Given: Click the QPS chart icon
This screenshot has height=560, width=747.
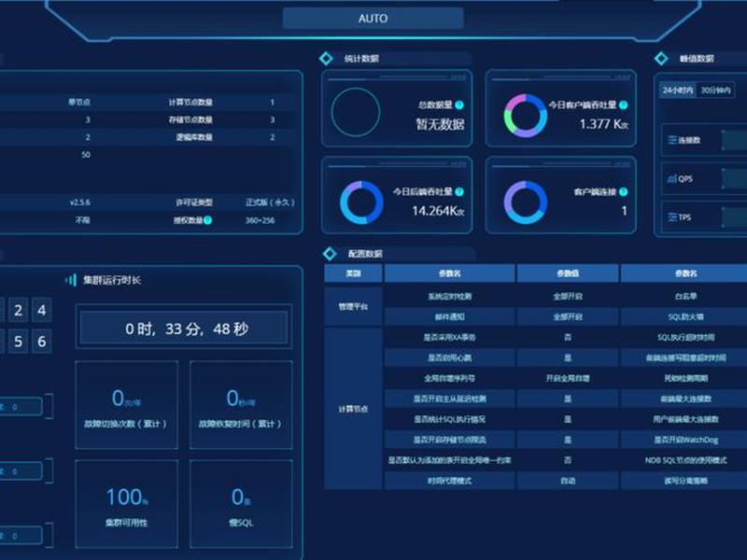Looking at the screenshot, I should pyautogui.click(x=672, y=178).
